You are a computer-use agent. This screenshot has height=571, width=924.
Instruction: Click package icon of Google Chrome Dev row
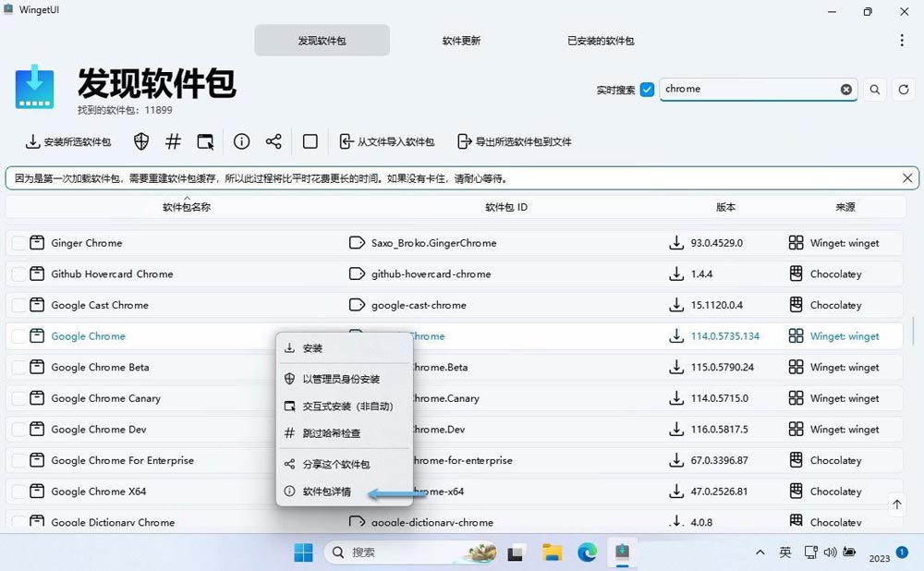click(37, 429)
